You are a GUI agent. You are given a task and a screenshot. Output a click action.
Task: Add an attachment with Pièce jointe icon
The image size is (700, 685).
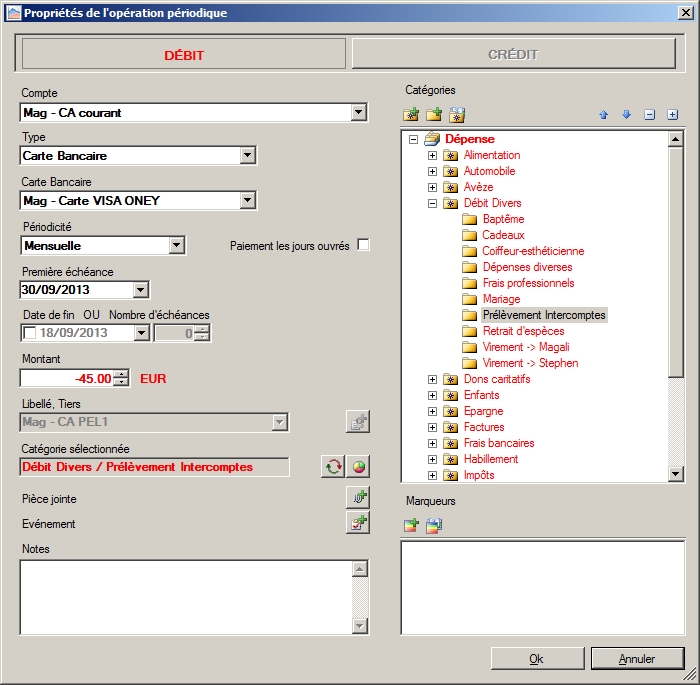click(x=358, y=498)
